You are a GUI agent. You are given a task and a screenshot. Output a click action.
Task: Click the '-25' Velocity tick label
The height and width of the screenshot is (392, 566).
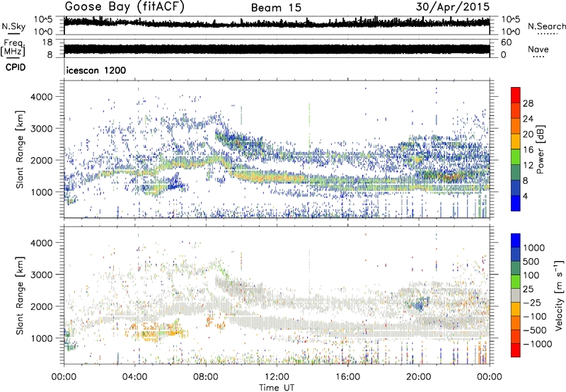click(x=533, y=302)
